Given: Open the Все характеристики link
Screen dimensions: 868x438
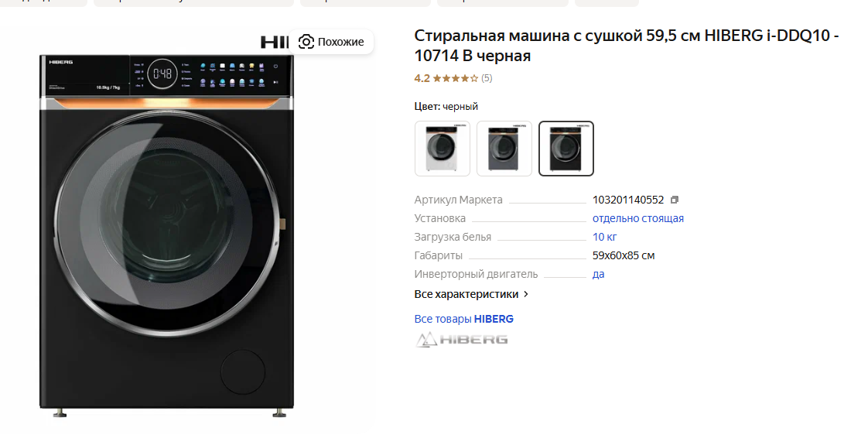Looking at the screenshot, I should click(x=466, y=295).
